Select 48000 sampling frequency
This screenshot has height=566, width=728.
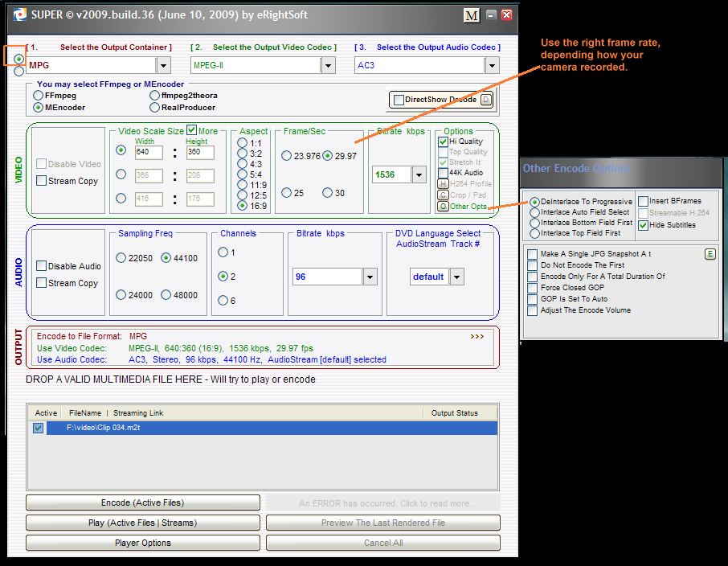click(166, 294)
